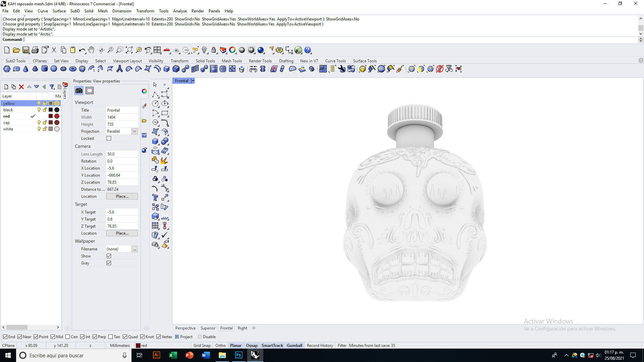Switch to the Right viewport tab

[x=242, y=328]
